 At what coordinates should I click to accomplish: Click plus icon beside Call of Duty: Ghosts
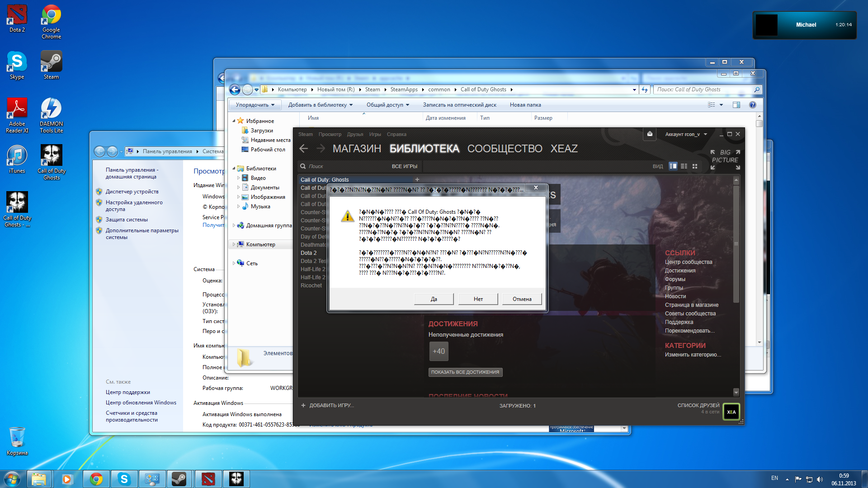[x=417, y=179]
